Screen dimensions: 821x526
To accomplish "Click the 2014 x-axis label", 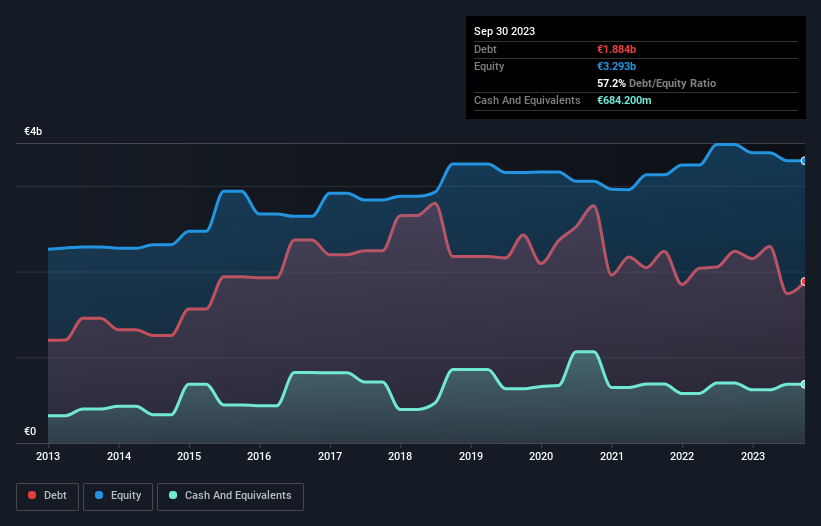I will tap(119, 456).
